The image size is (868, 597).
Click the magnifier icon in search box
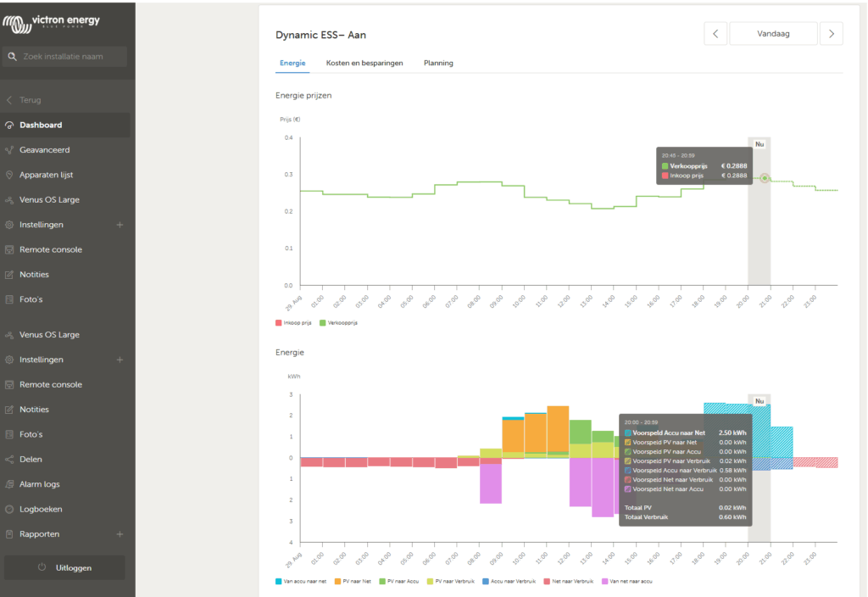[x=12, y=57]
